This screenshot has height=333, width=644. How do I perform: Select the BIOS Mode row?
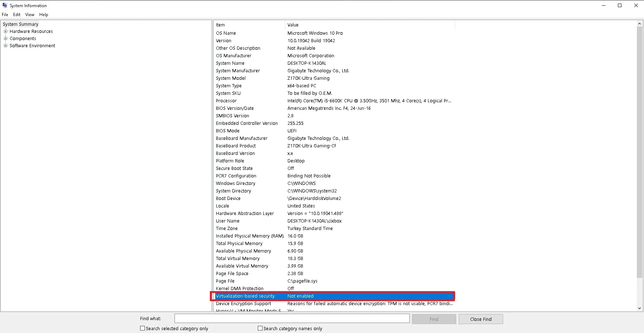pos(334,131)
